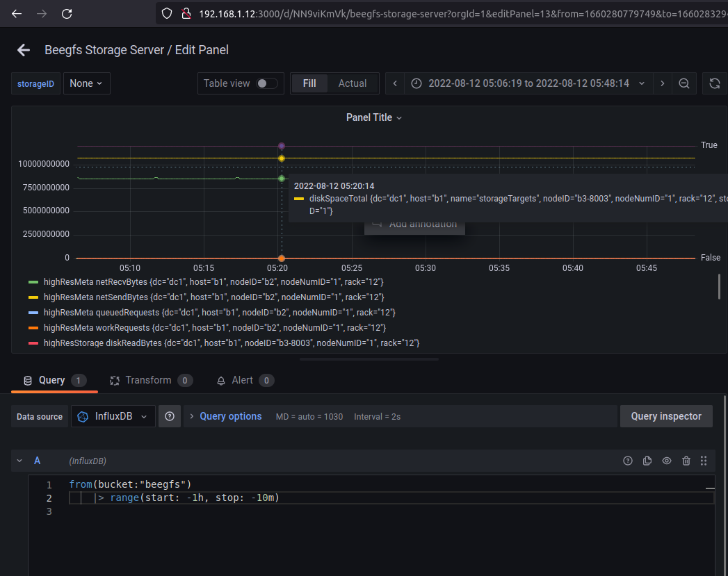Go back with the browser back arrow
Viewport: 728px width, 576px height.
[17, 14]
